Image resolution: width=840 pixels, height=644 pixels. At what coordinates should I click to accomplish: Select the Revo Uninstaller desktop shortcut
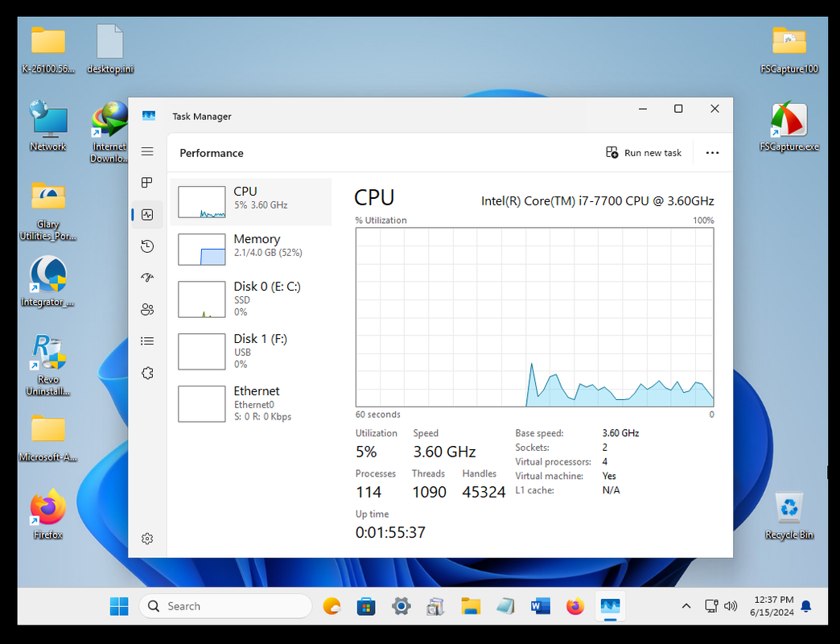coord(47,365)
